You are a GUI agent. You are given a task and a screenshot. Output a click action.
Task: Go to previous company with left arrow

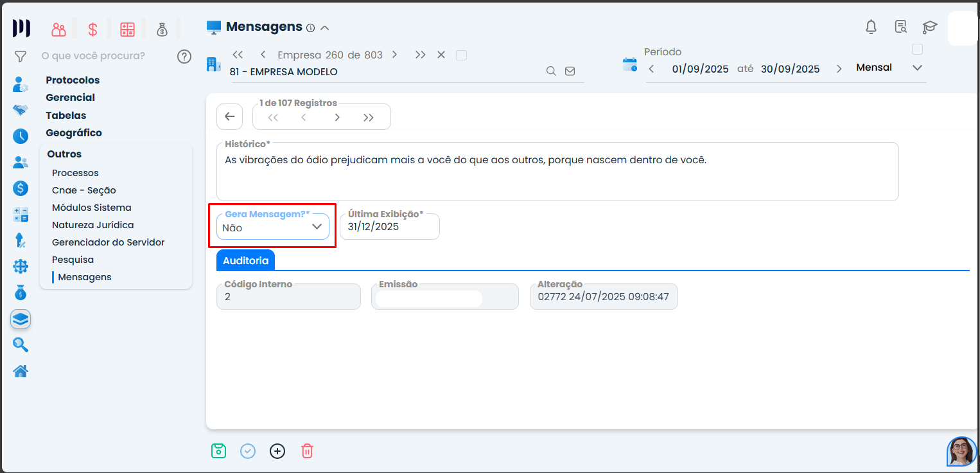coord(263,55)
